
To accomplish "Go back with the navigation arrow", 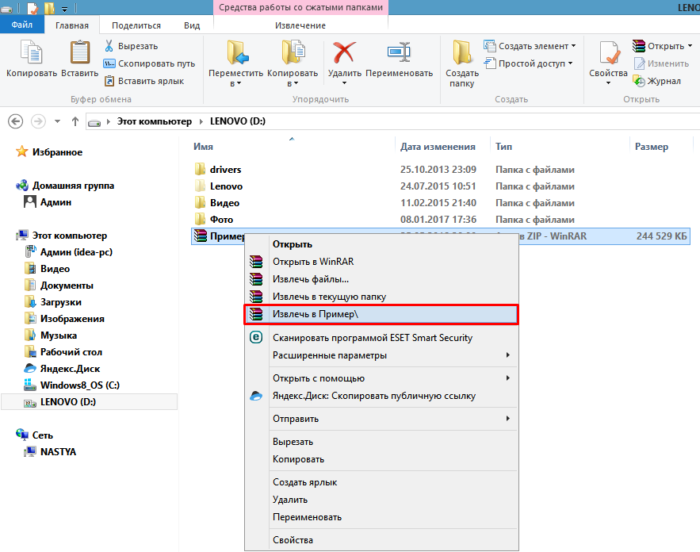I will pyautogui.click(x=16, y=121).
